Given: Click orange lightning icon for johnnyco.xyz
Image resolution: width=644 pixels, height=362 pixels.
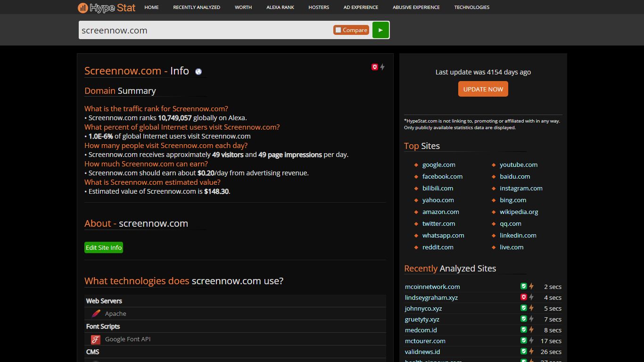Looking at the screenshot, I should (531, 308).
